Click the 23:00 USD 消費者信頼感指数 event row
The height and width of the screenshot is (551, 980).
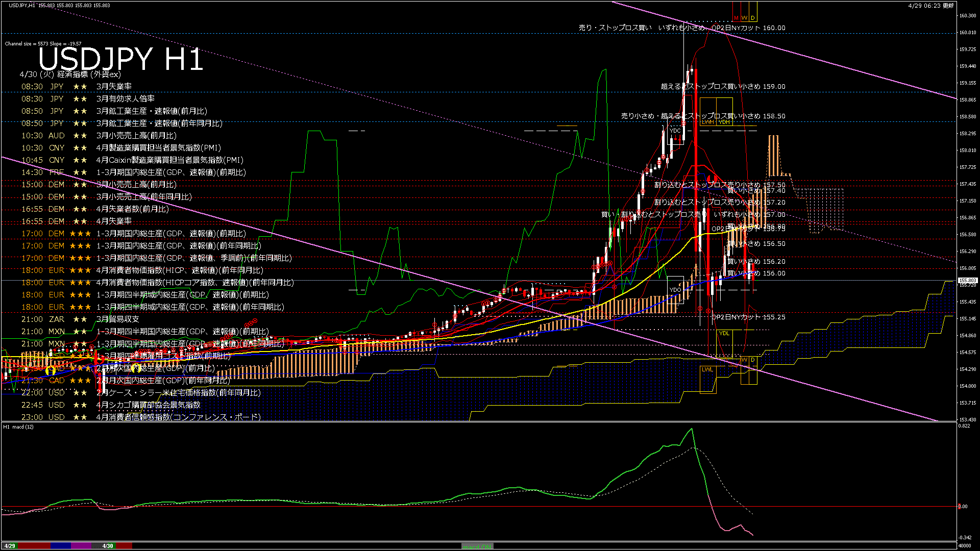point(141,417)
